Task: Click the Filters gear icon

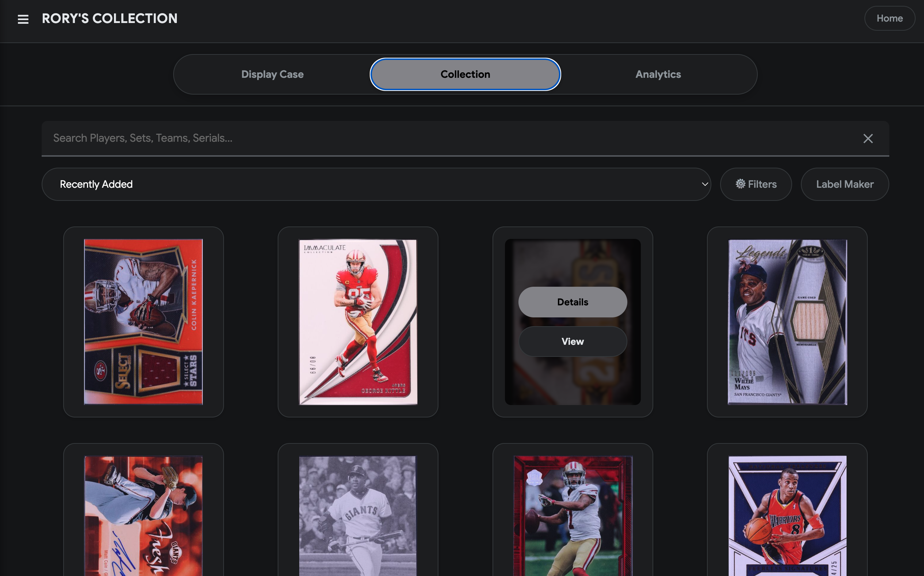Action: (740, 184)
